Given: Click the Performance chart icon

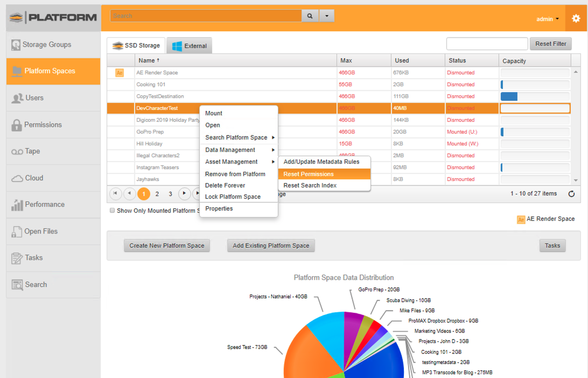Looking at the screenshot, I should [17, 205].
